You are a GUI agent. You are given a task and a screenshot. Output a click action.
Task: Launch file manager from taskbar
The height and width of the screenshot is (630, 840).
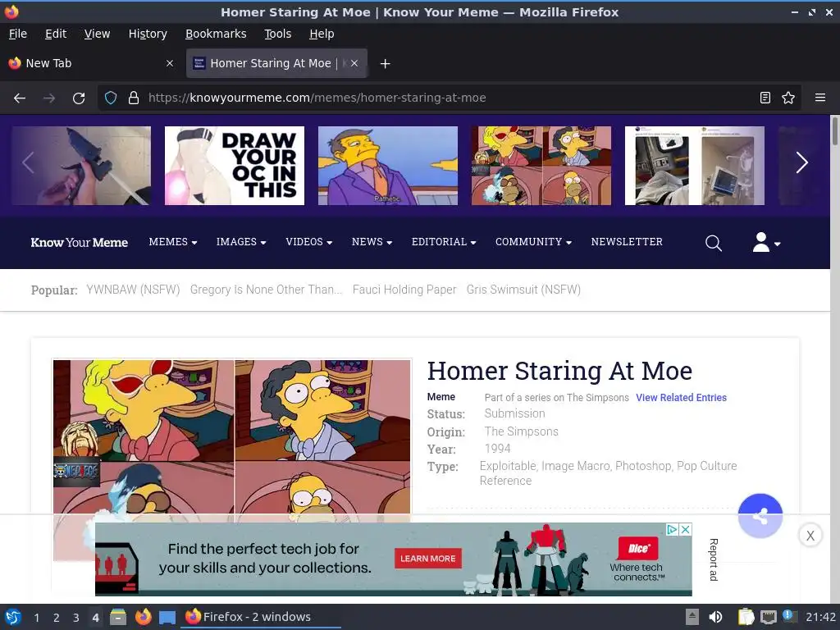(118, 617)
